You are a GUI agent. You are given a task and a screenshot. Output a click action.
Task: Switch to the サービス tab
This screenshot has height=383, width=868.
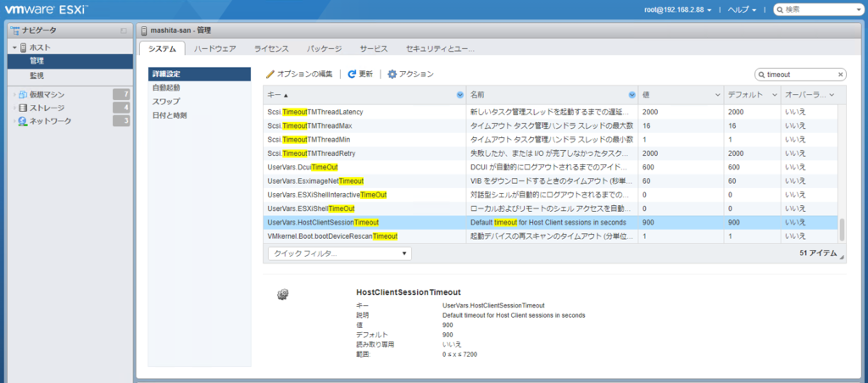pyautogui.click(x=373, y=48)
